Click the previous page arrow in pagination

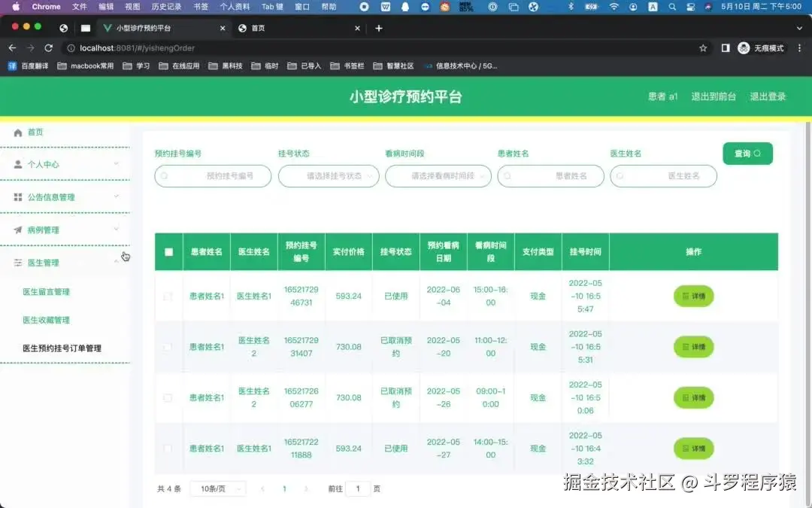pos(262,489)
